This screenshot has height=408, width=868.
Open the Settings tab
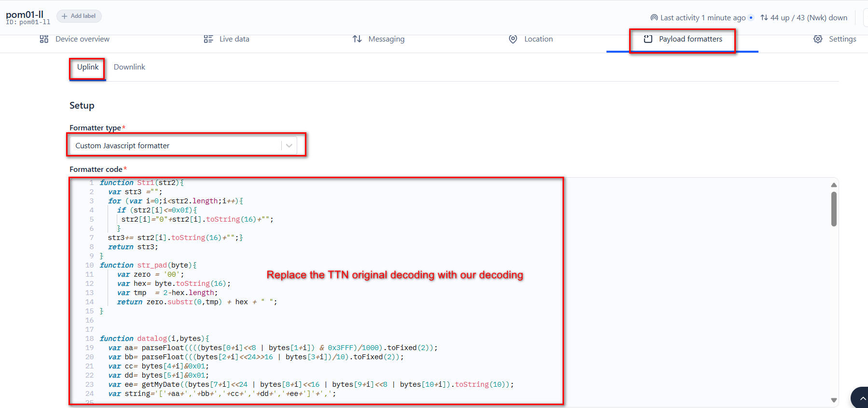tap(835, 39)
